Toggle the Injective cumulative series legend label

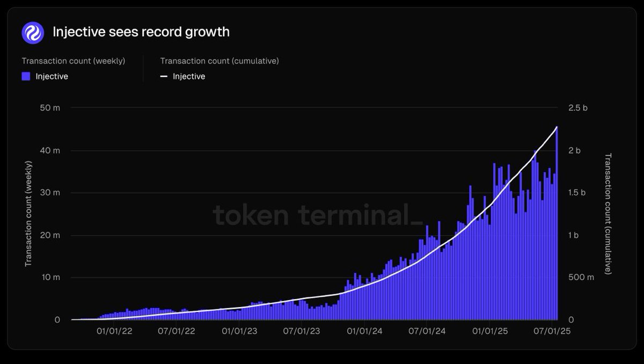pos(189,76)
